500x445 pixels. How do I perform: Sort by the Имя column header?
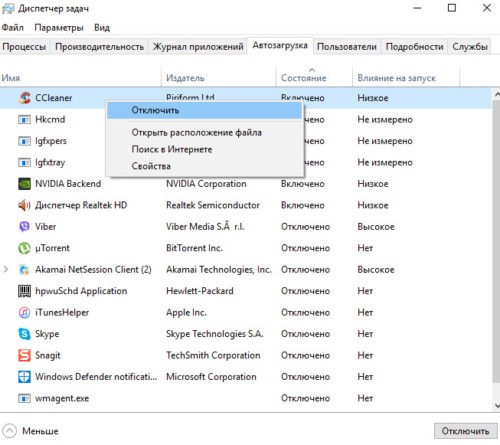pyautogui.click(x=81, y=78)
